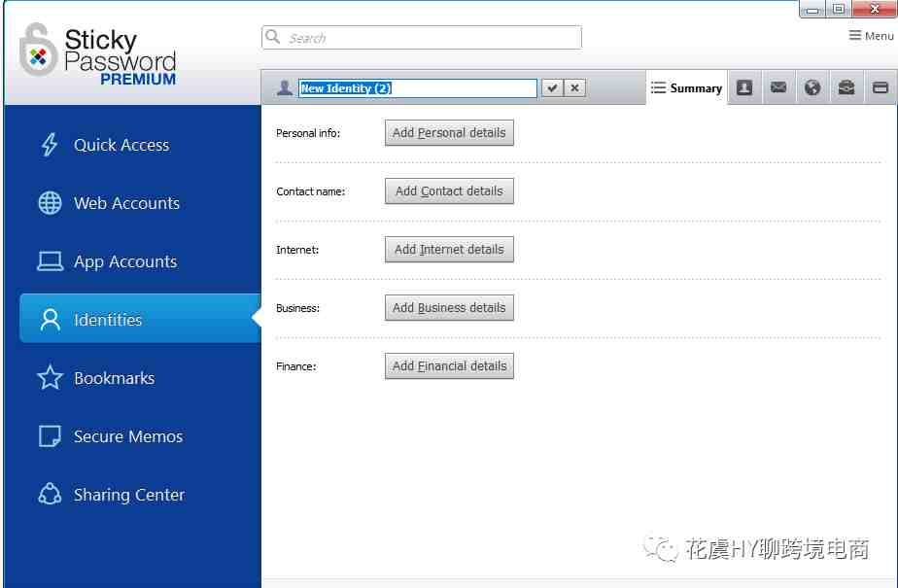This screenshot has width=898, height=588.
Task: Open the Menu at top right
Action: pos(871,36)
